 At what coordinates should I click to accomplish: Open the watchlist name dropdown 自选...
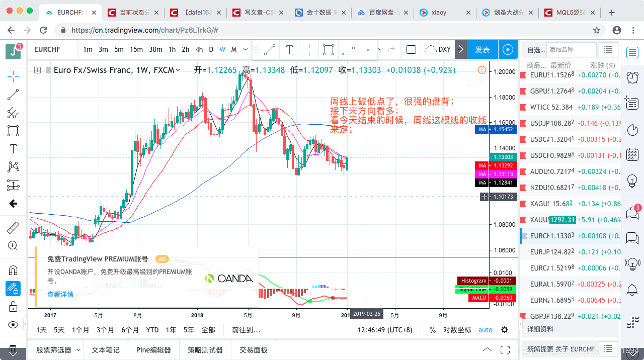tap(535, 50)
